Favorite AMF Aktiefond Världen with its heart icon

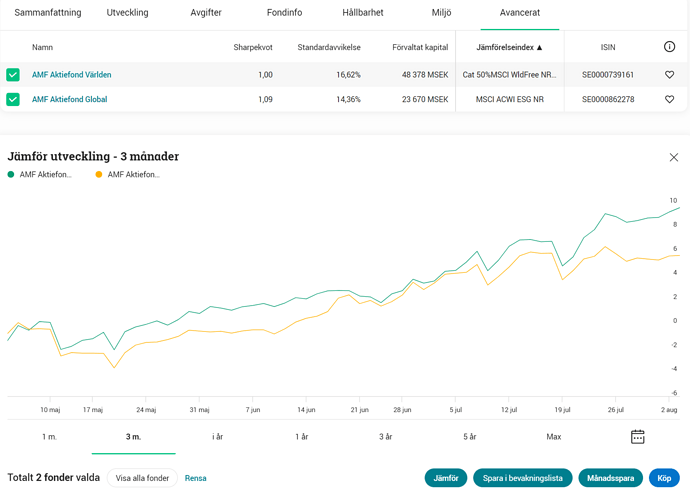pyautogui.click(x=669, y=75)
